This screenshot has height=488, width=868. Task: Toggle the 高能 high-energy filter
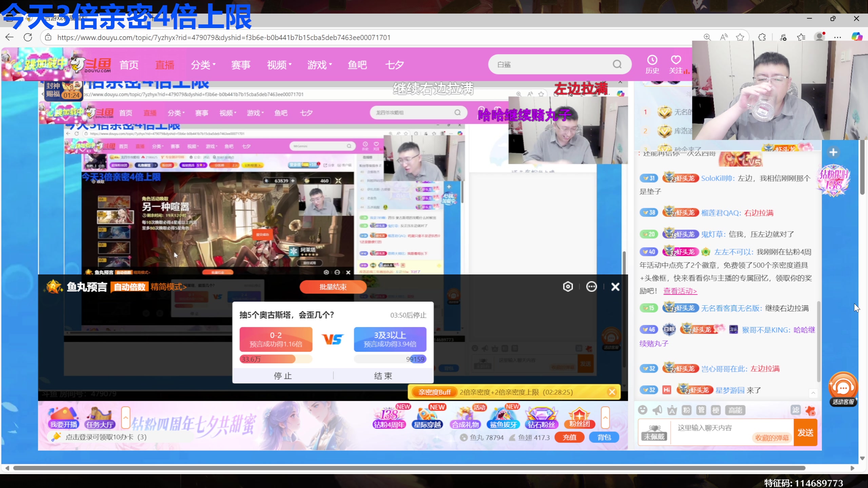[x=735, y=410]
